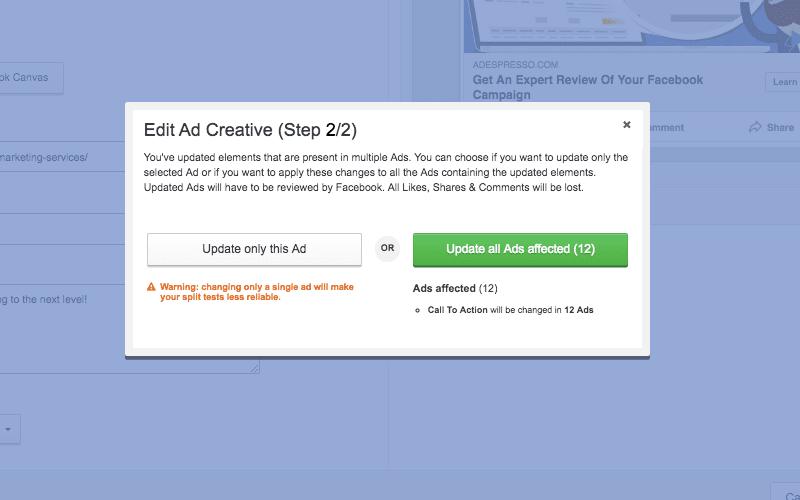Click the Canvas button behind the dialog
Viewport: 800px width, 500px height.
tap(30, 78)
